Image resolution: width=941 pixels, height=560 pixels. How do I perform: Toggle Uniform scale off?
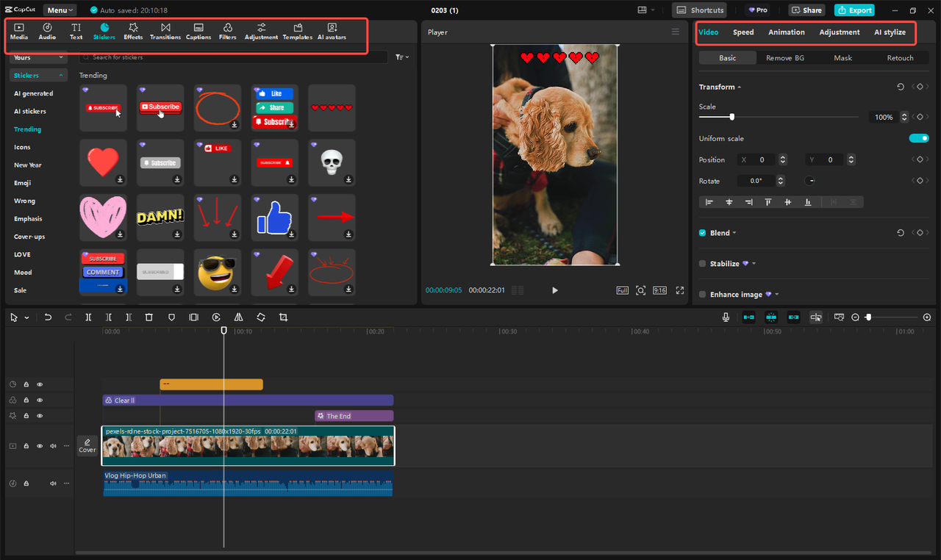coord(919,137)
